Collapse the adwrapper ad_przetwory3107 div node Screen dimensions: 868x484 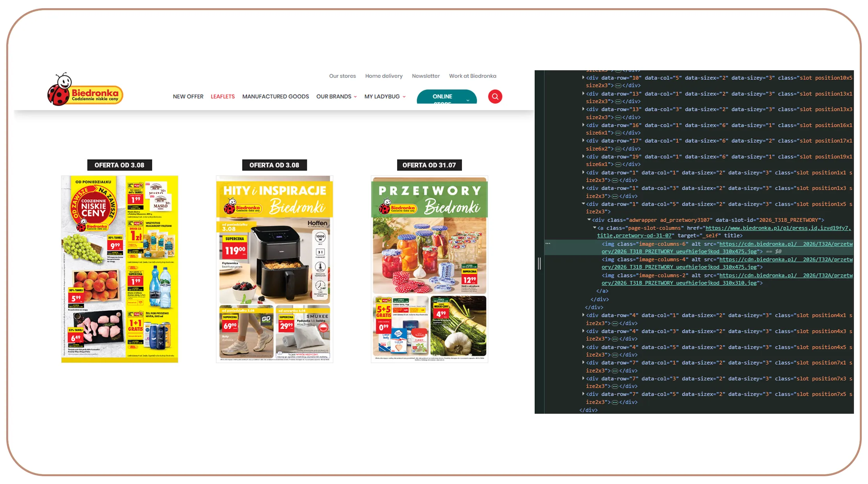pos(589,220)
